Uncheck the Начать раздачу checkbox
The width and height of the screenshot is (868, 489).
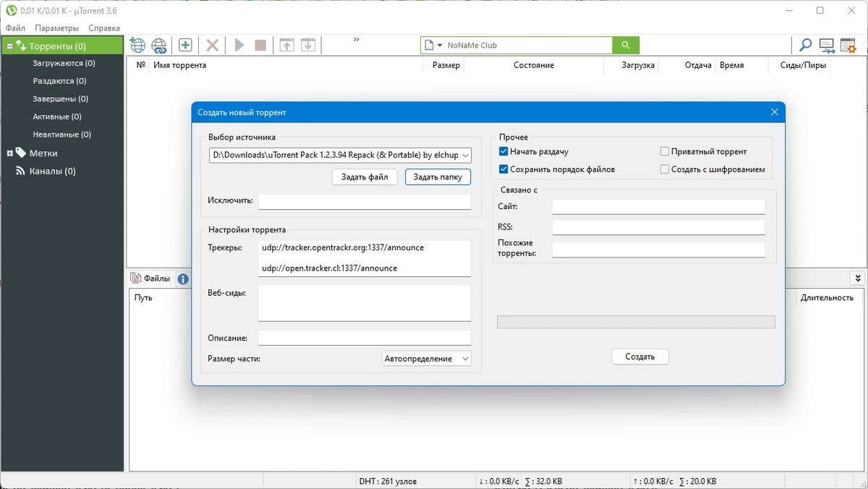503,152
